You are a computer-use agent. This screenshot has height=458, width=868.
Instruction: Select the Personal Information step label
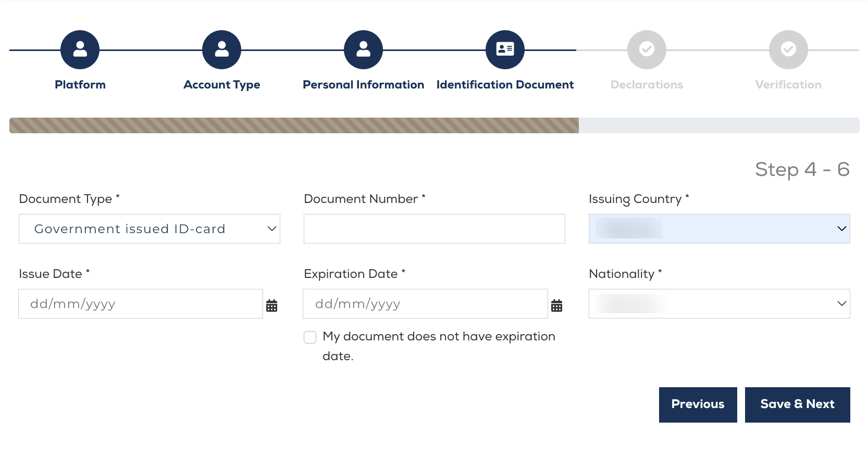click(x=363, y=85)
